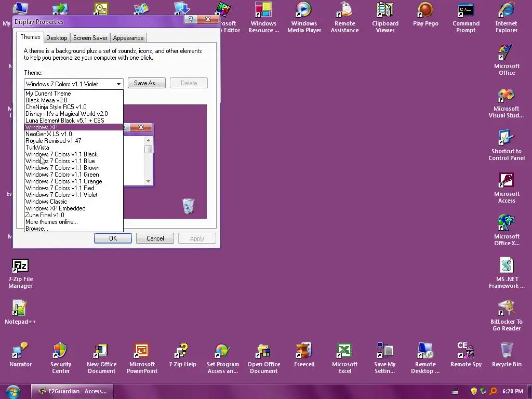Open New Office Document shortcut
This screenshot has height=399, width=532.
[101, 358]
